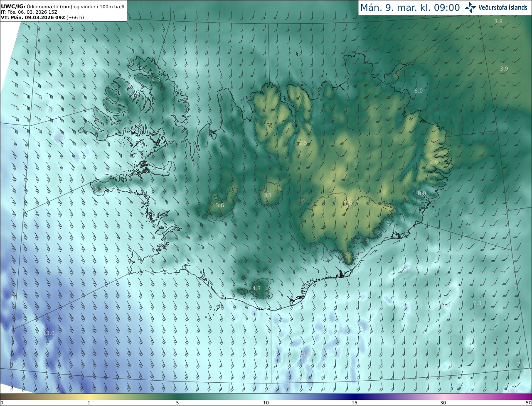
Task: Click the Veðurstofa Íslands logo symbol
Action: pyautogui.click(x=470, y=7)
